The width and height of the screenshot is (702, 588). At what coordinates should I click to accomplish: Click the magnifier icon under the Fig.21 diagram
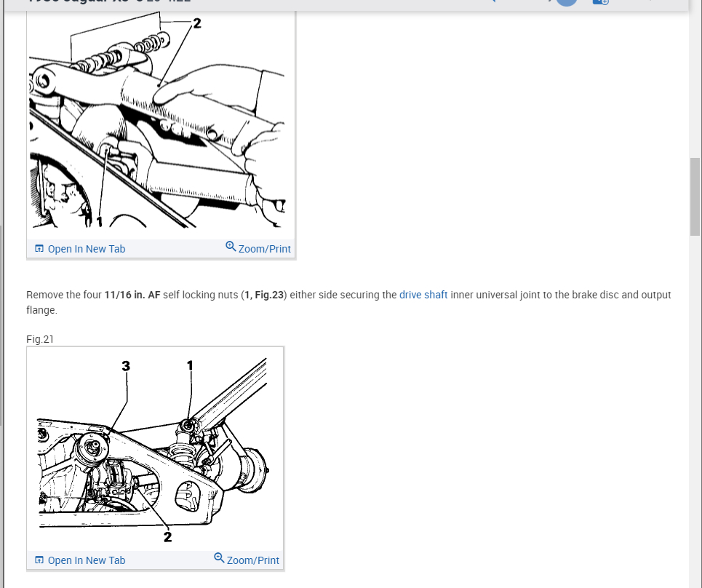coord(219,558)
